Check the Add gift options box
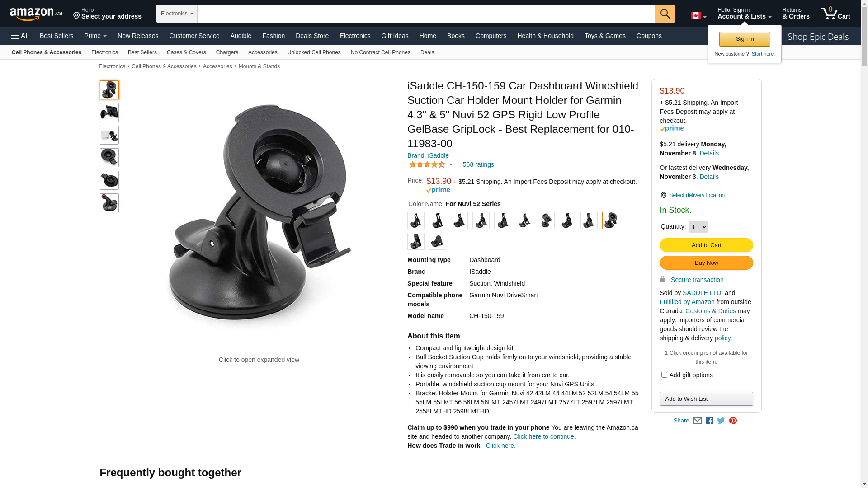Image resolution: width=868 pixels, height=488 pixels. pos(664,375)
